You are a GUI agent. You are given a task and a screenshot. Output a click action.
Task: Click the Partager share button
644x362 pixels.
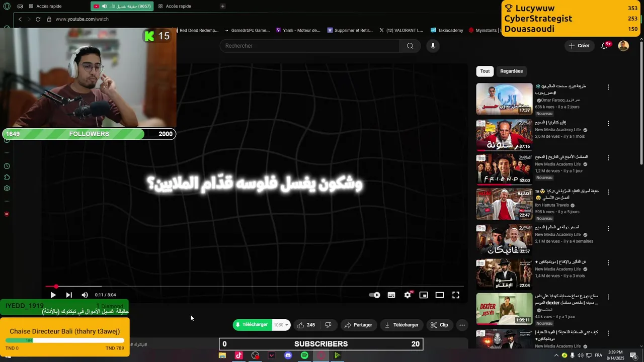tap(358, 325)
